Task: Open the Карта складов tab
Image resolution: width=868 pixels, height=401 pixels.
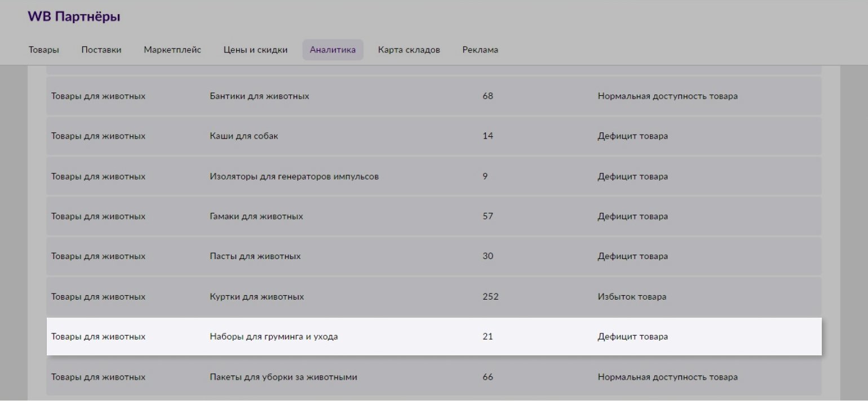Action: [409, 50]
